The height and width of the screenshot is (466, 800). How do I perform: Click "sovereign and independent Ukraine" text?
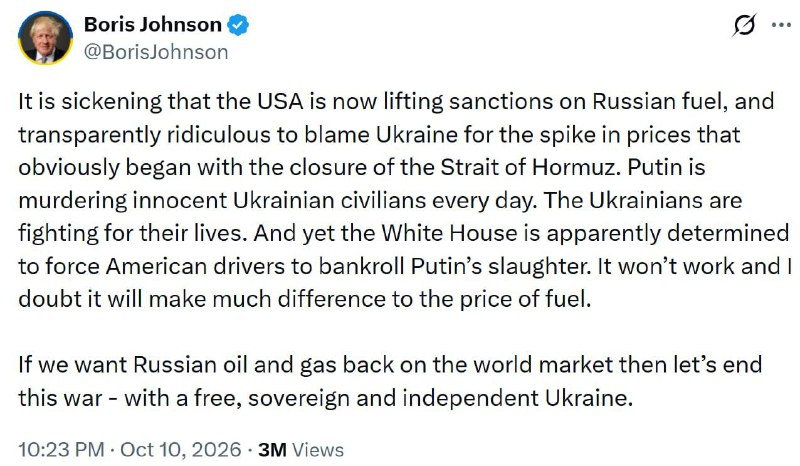[440, 398]
